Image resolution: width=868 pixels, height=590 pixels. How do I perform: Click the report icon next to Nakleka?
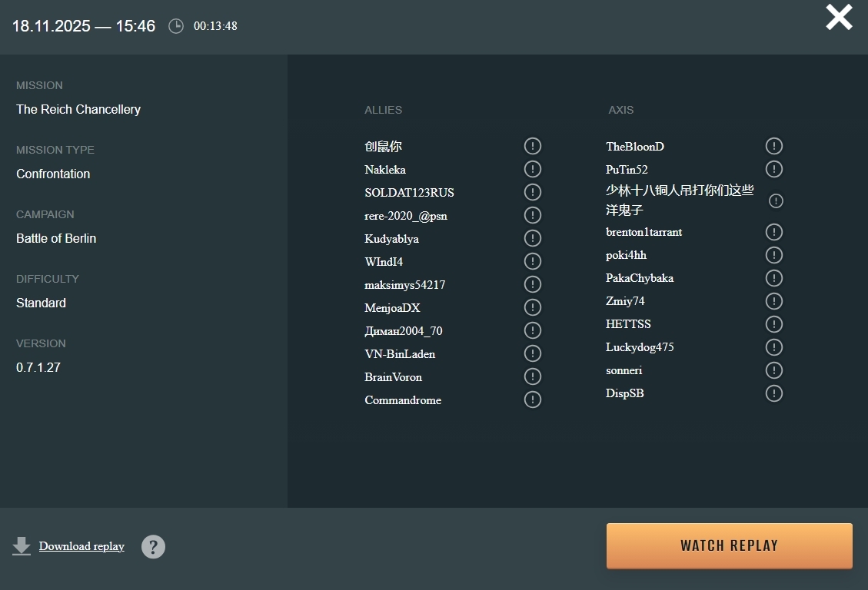tap(532, 169)
